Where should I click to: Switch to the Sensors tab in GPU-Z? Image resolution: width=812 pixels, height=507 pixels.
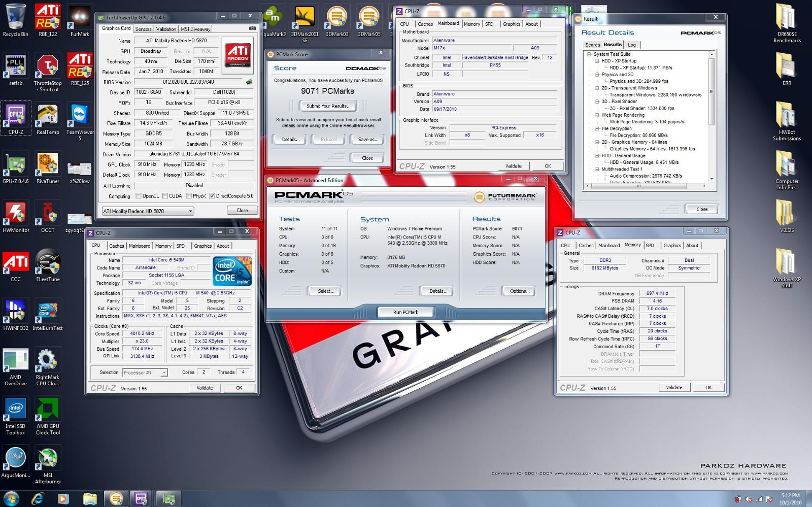[143, 29]
